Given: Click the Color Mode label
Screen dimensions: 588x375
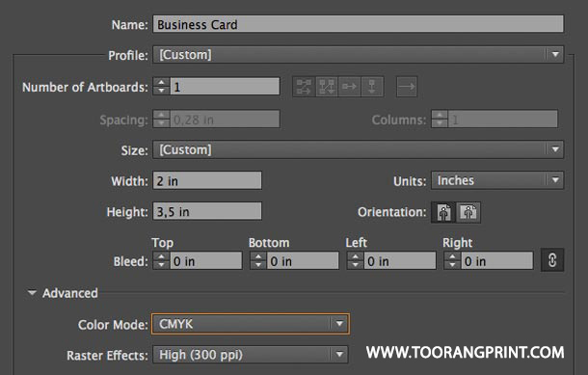Looking at the screenshot, I should click(x=113, y=325).
